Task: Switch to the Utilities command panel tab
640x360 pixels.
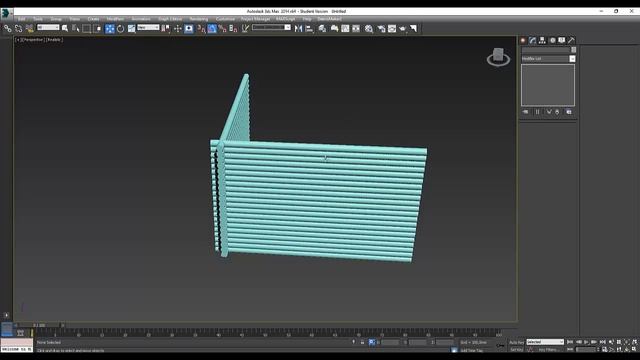Action: pyautogui.click(x=571, y=40)
